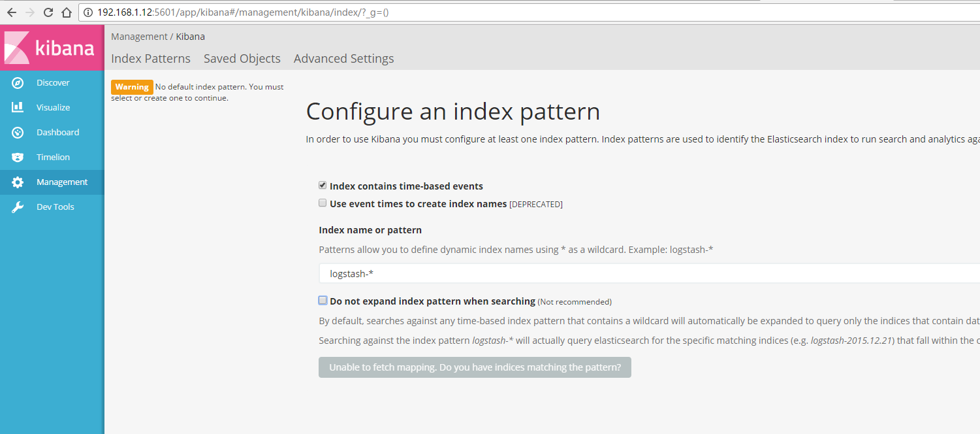This screenshot has width=980, height=434.
Task: Select Management label in sidebar
Action: (x=62, y=182)
